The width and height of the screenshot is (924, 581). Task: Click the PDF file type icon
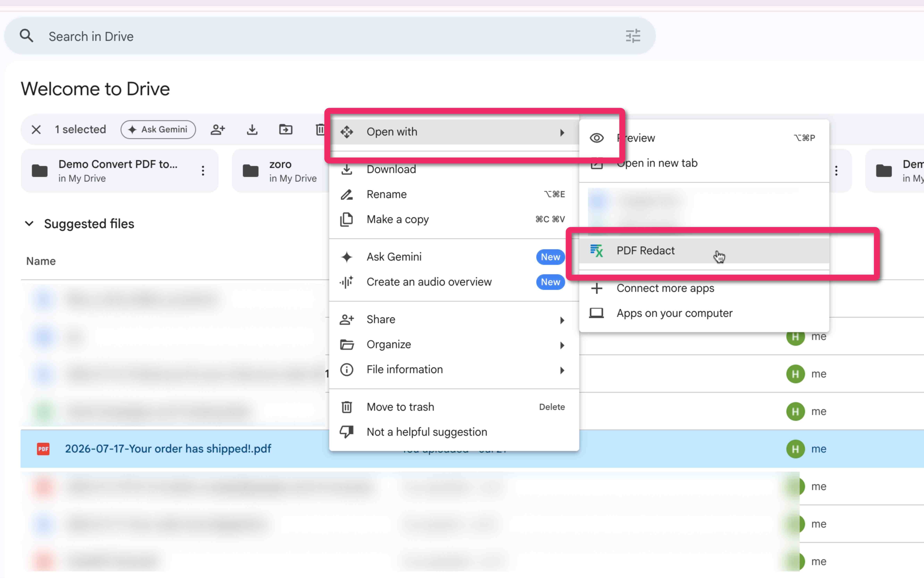(x=43, y=448)
